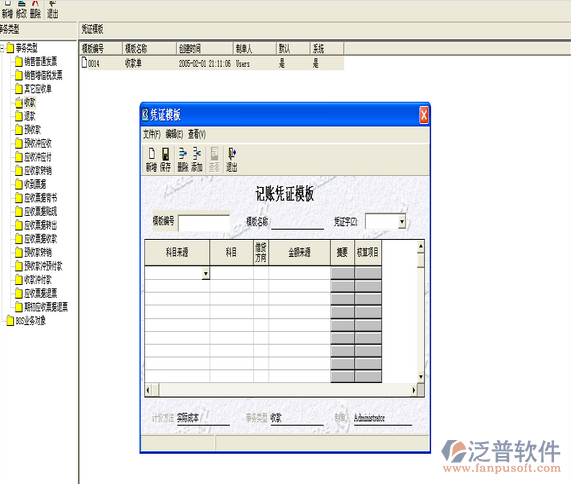This screenshot has height=484, width=571.
Task: Click the 删除 icon in the main toolbar
Action: [35, 4]
